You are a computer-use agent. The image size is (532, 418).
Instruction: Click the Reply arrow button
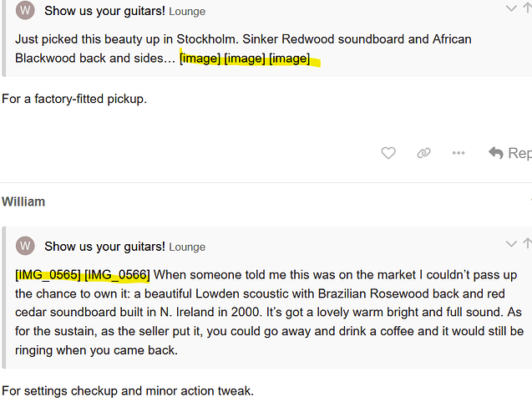(x=510, y=153)
